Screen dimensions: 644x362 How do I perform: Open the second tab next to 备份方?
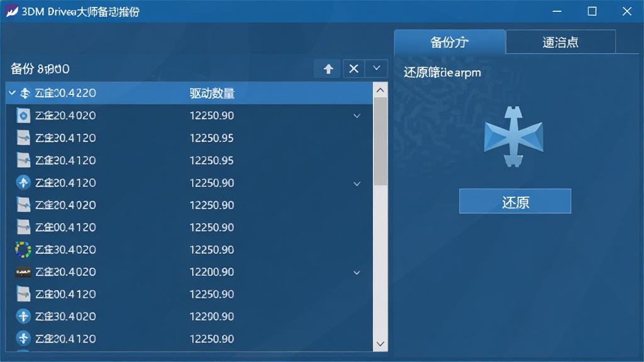(x=560, y=42)
